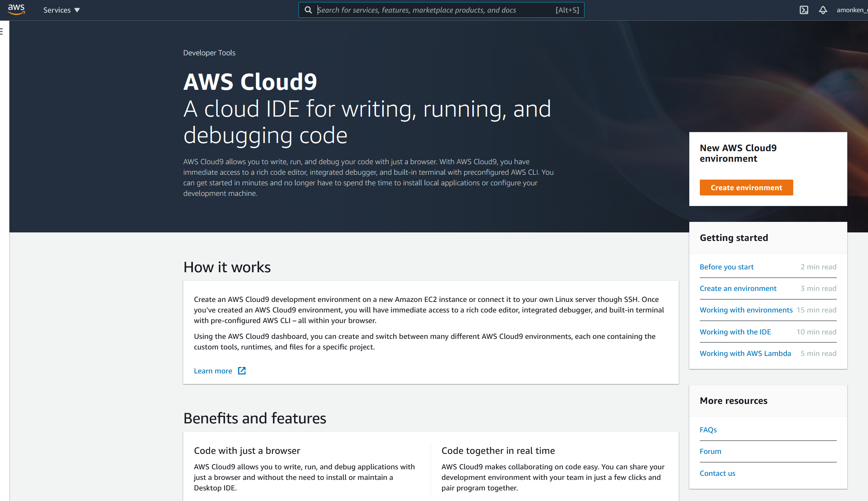The height and width of the screenshot is (501, 868).
Task: Focus the services search field
Action: [441, 10]
